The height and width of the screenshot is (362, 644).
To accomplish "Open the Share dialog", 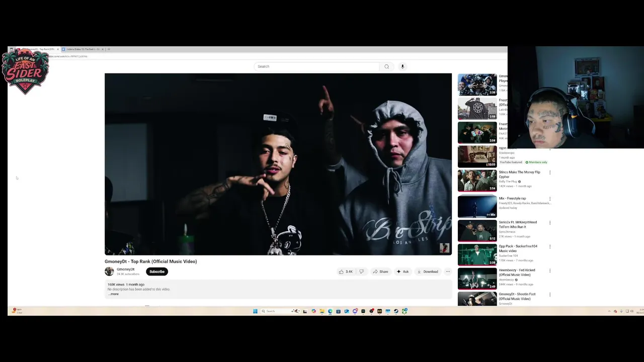I will pyautogui.click(x=380, y=271).
